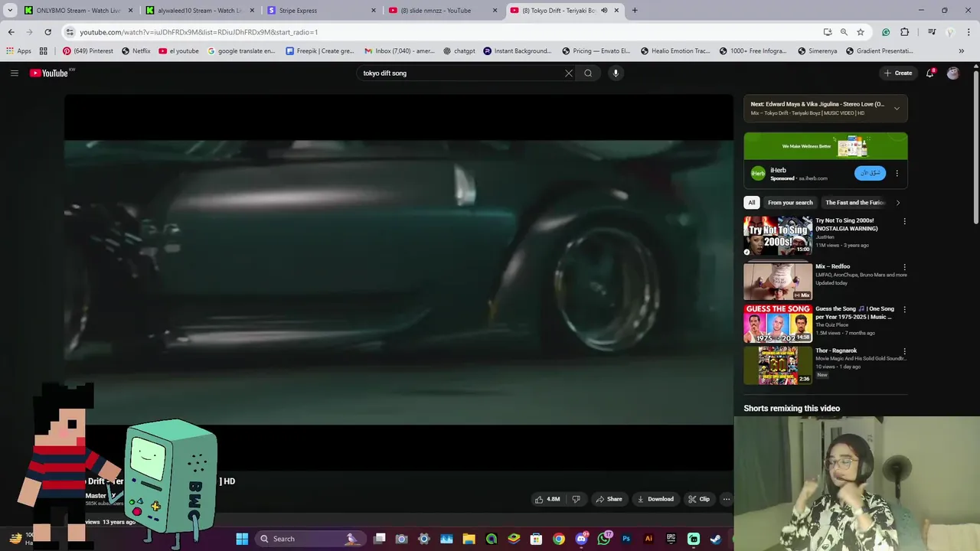The image size is (980, 551).
Task: Open the zoom indicator in address bar
Action: [844, 32]
